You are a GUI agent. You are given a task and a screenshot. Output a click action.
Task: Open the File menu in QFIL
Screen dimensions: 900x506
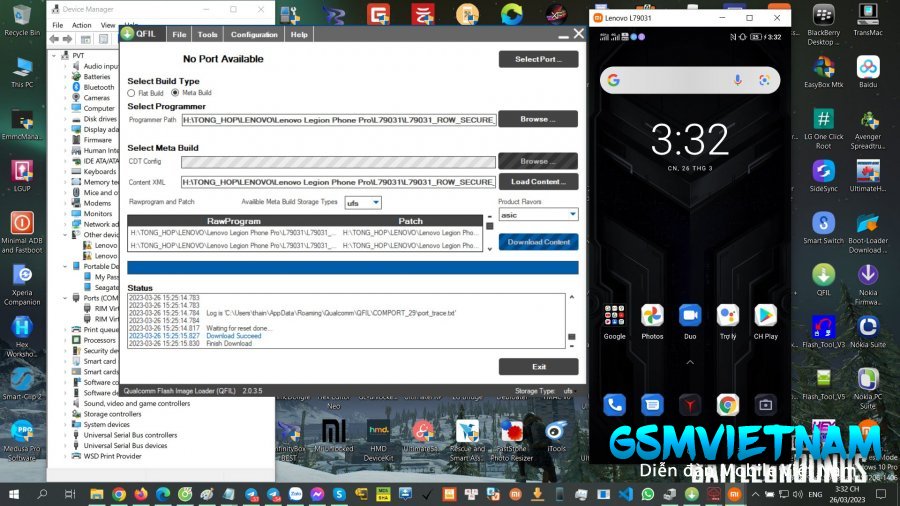point(179,34)
